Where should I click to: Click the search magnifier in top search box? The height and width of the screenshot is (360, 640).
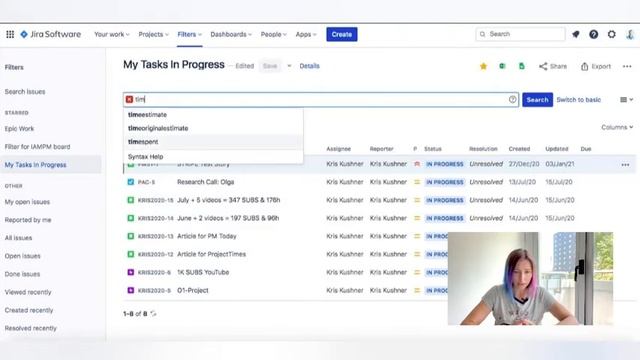tap(482, 34)
